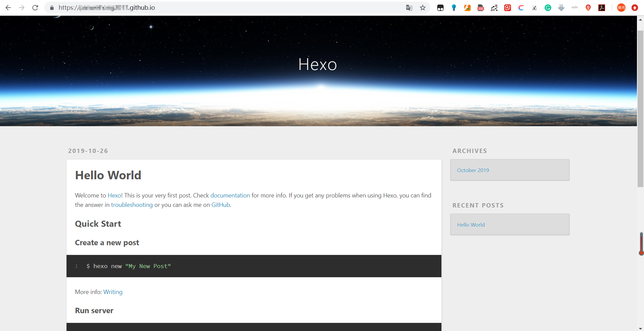Screen dimensions: 644x331
Task: Toggle the lightbulb extension
Action: point(454,7)
